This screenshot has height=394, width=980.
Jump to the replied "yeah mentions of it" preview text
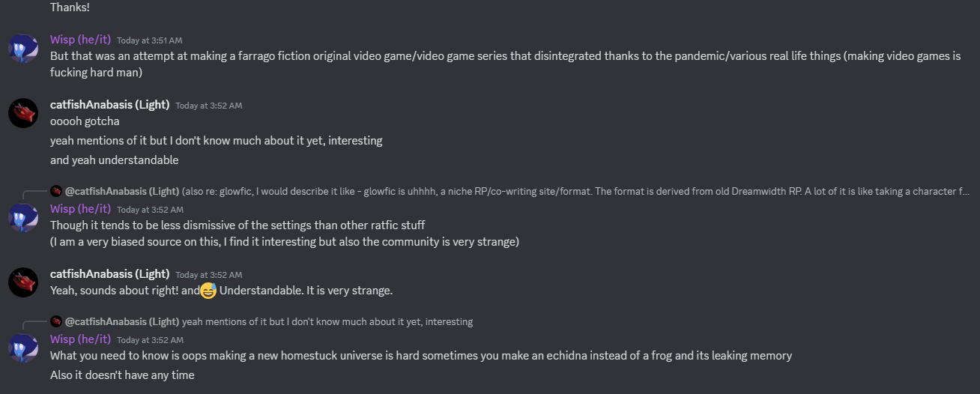pyautogui.click(x=327, y=322)
